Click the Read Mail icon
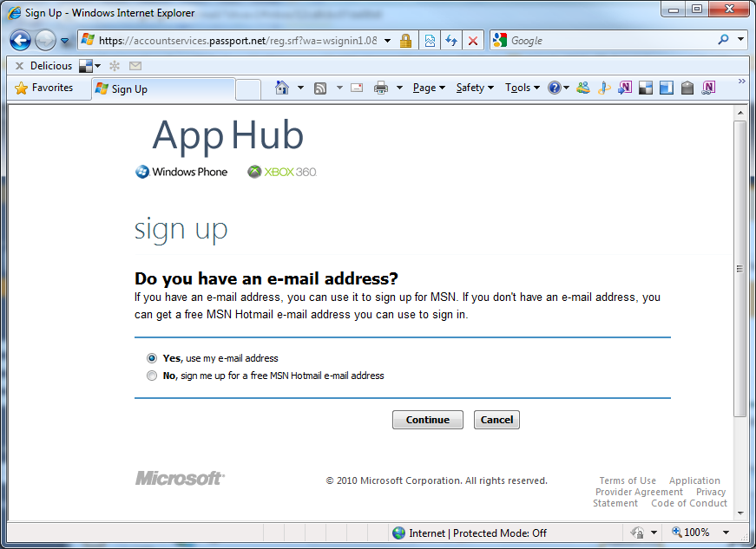The height and width of the screenshot is (549, 756). 357,88
